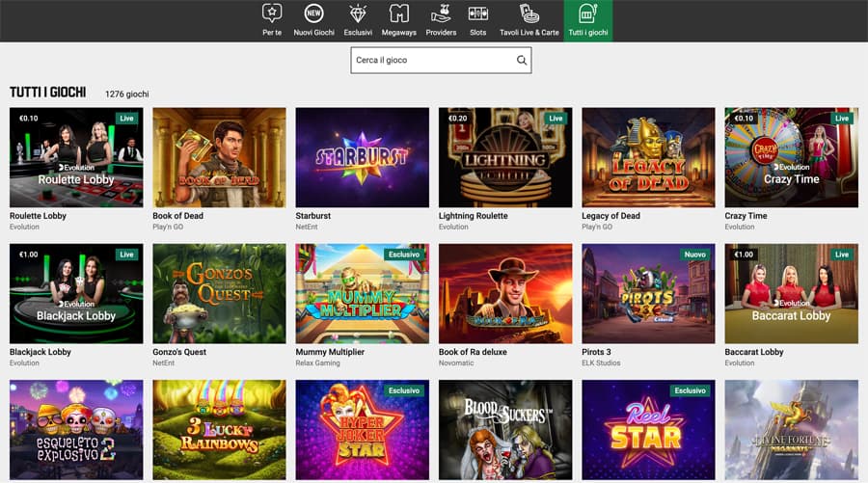Open the Blackjack Lobby thumbnail
Screen dimensions: 868x483
[76, 294]
